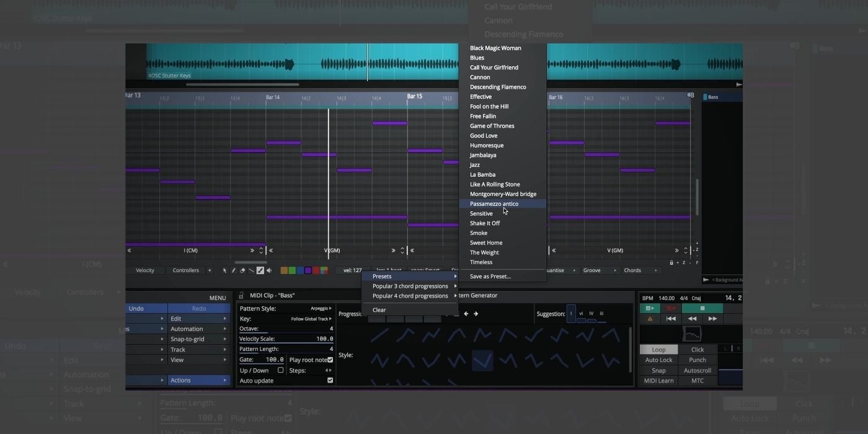This screenshot has height=434, width=868.
Task: Toggle the note audition speaker icon
Action: [268, 270]
